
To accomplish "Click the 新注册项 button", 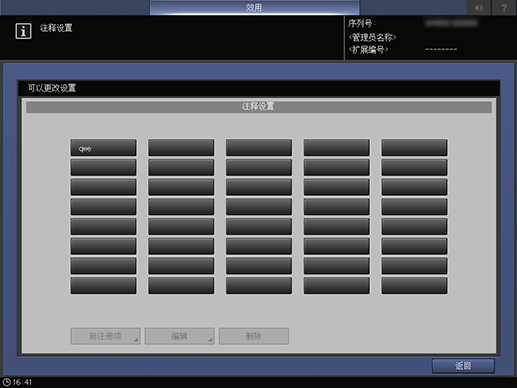I will click(105, 336).
